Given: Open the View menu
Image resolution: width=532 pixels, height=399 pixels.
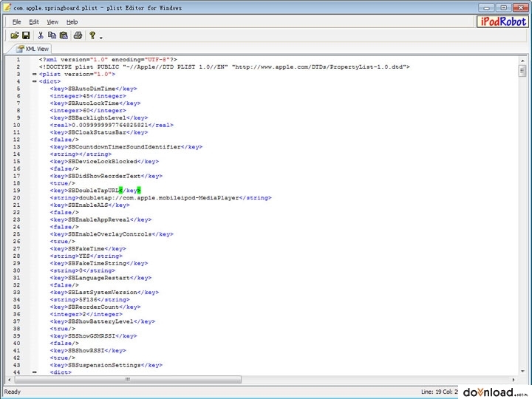Looking at the screenshot, I should pos(52,22).
